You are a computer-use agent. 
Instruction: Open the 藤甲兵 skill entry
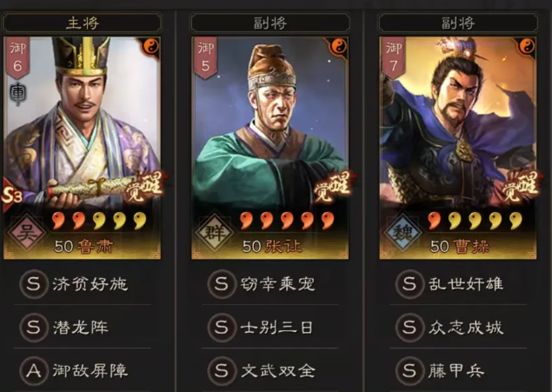coord(458,370)
